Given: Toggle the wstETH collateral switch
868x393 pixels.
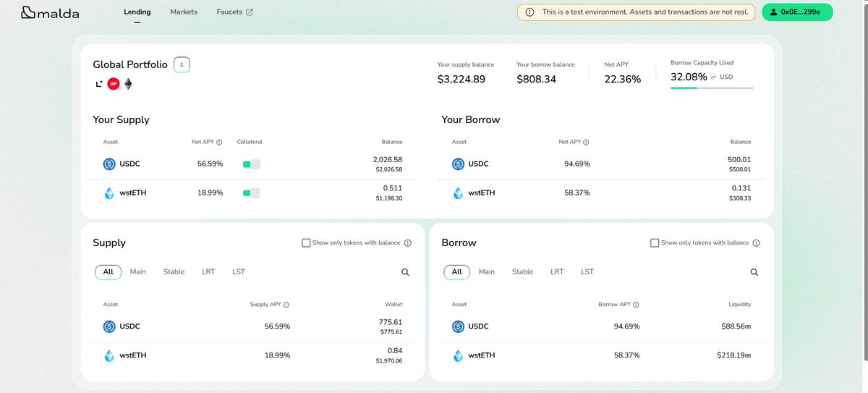Looking at the screenshot, I should coord(251,193).
